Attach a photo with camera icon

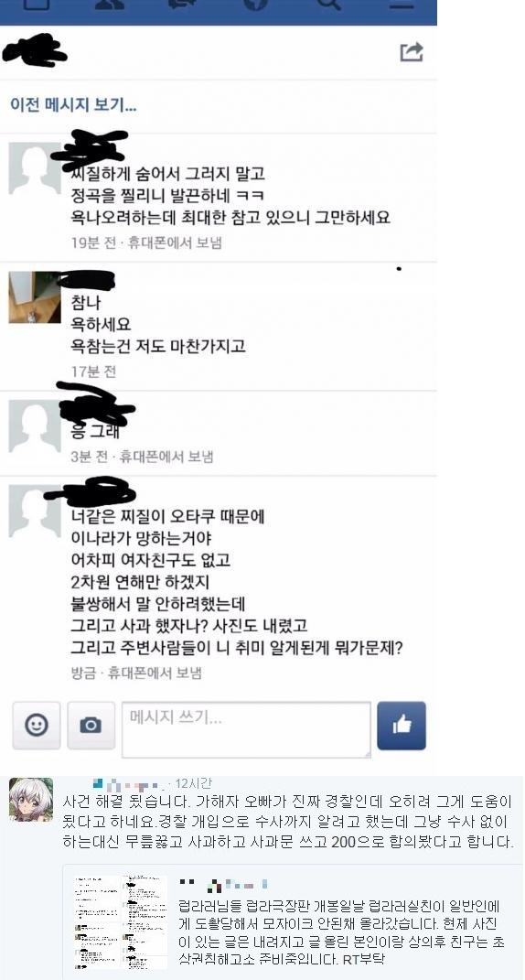[x=91, y=725]
